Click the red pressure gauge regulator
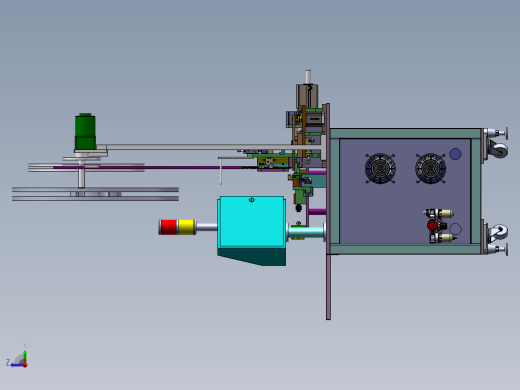 (432, 225)
